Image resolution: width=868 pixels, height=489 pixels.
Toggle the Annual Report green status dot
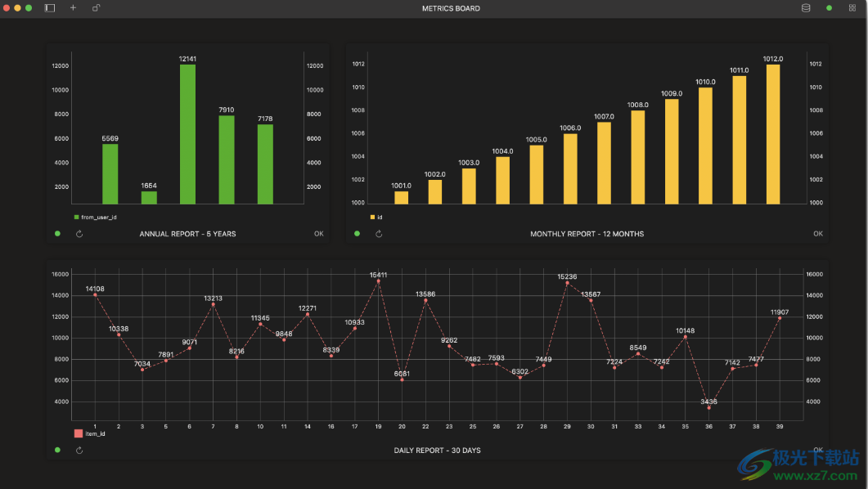click(57, 234)
